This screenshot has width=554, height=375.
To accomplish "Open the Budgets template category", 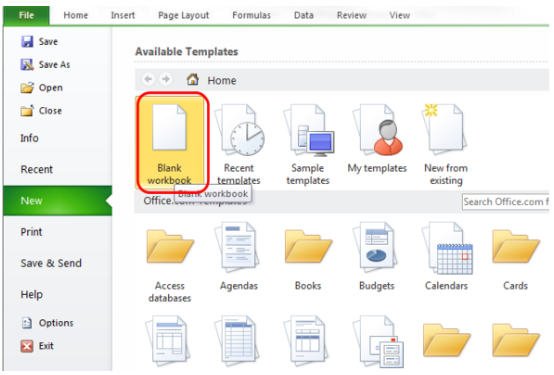I will (377, 256).
